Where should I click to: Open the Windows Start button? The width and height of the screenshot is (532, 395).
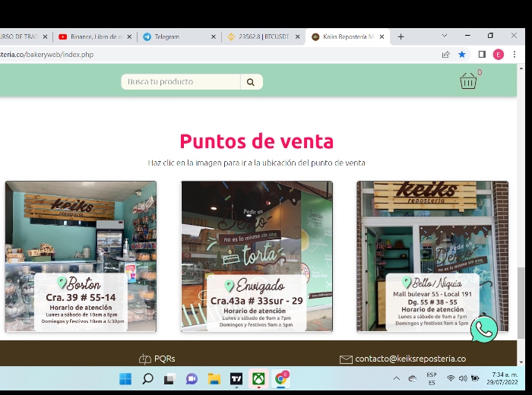click(125, 379)
